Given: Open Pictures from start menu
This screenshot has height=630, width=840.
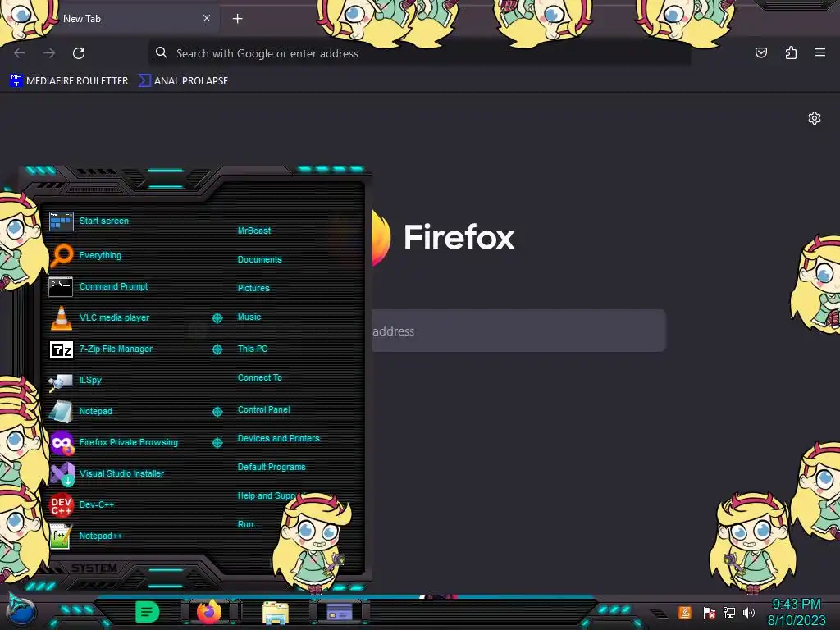Looking at the screenshot, I should click(x=253, y=288).
